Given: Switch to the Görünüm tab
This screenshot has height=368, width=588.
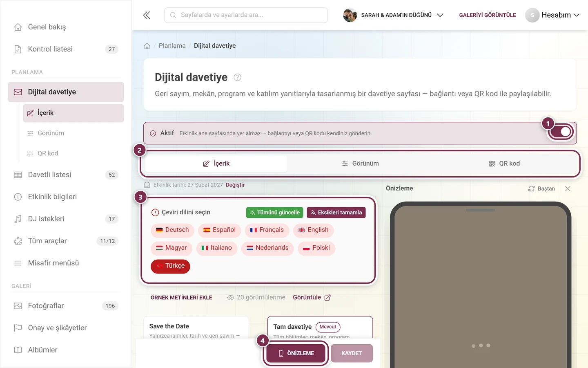Looking at the screenshot, I should [360, 164].
